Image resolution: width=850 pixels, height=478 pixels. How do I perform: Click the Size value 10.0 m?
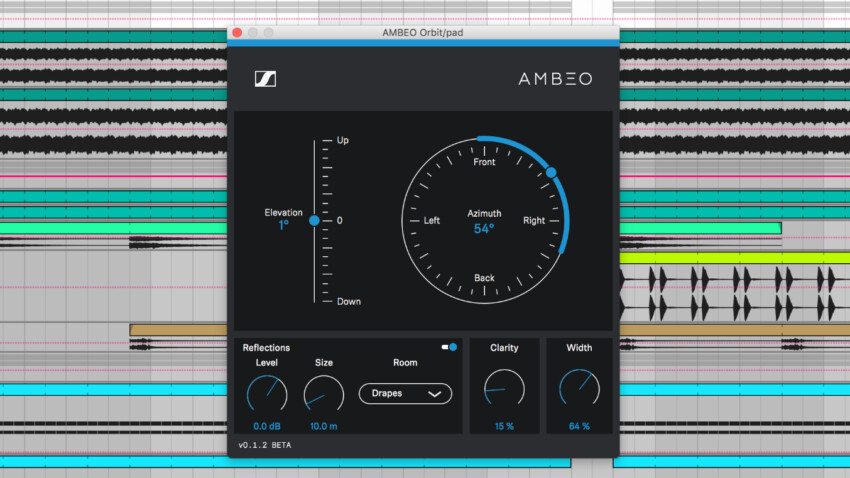[324, 427]
